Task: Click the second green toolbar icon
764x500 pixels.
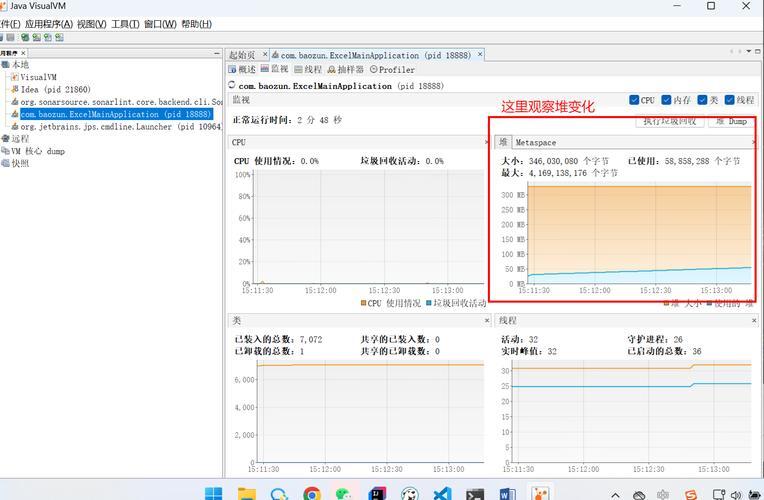Action: (x=37, y=38)
